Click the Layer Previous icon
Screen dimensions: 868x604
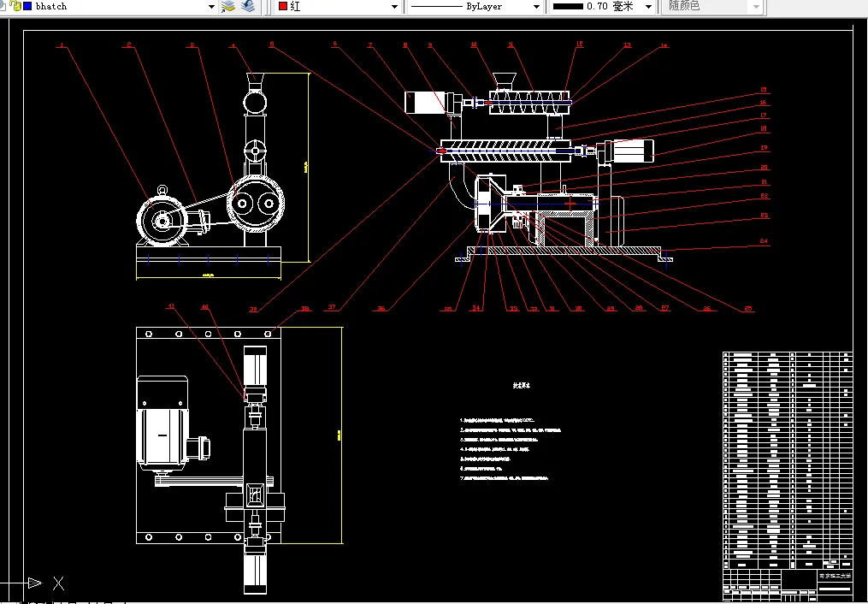tap(249, 6)
